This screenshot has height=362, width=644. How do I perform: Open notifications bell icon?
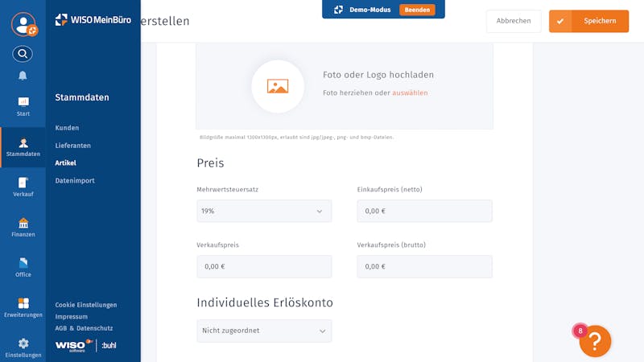[23, 76]
